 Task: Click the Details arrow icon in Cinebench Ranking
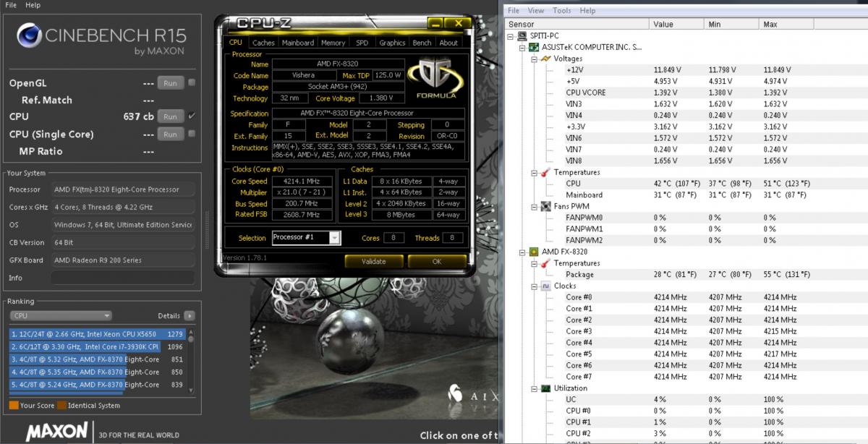[x=190, y=316]
